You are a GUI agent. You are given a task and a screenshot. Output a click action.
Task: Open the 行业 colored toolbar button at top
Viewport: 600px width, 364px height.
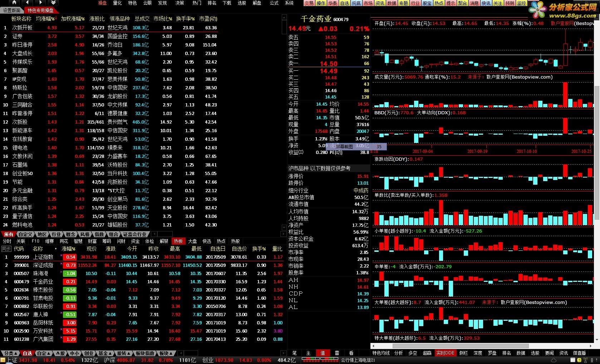tap(415, 3)
